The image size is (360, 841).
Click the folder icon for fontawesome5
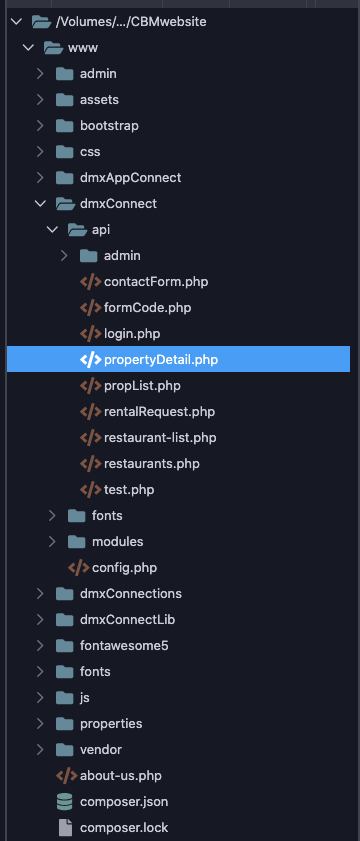(x=64, y=645)
